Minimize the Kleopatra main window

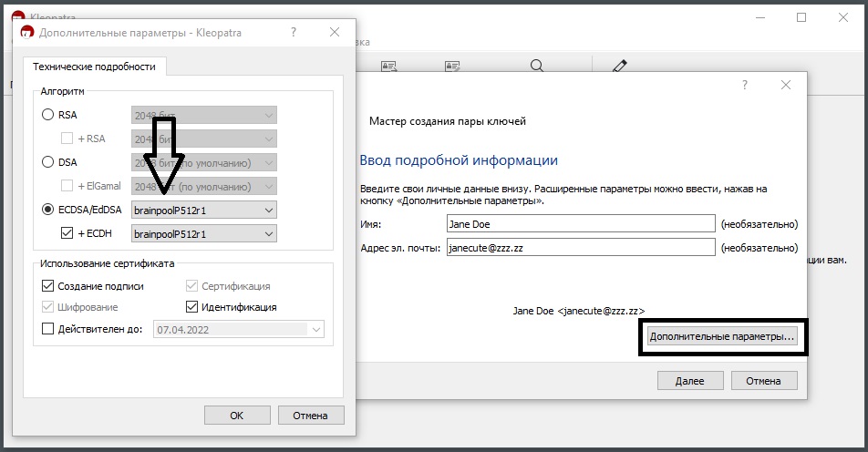pos(760,17)
